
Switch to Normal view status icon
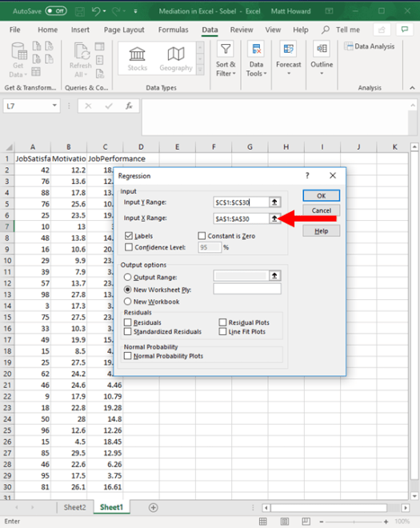(x=263, y=522)
